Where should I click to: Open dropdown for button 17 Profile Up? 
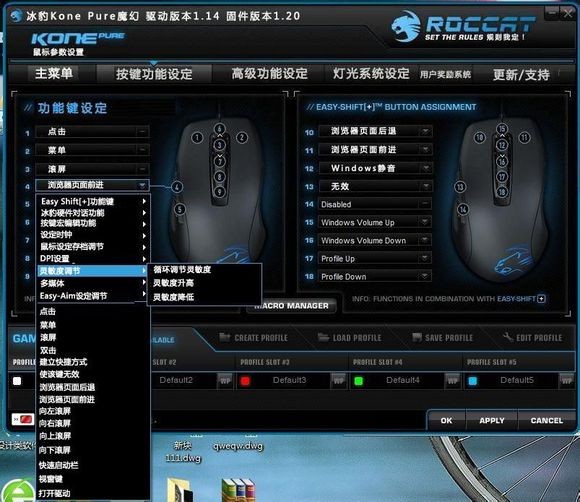click(425, 258)
